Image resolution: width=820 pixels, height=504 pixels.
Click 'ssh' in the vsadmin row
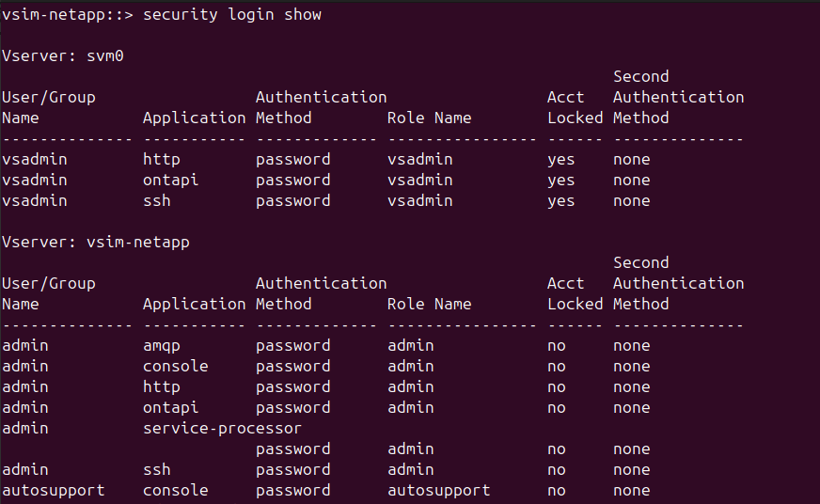[x=157, y=200]
